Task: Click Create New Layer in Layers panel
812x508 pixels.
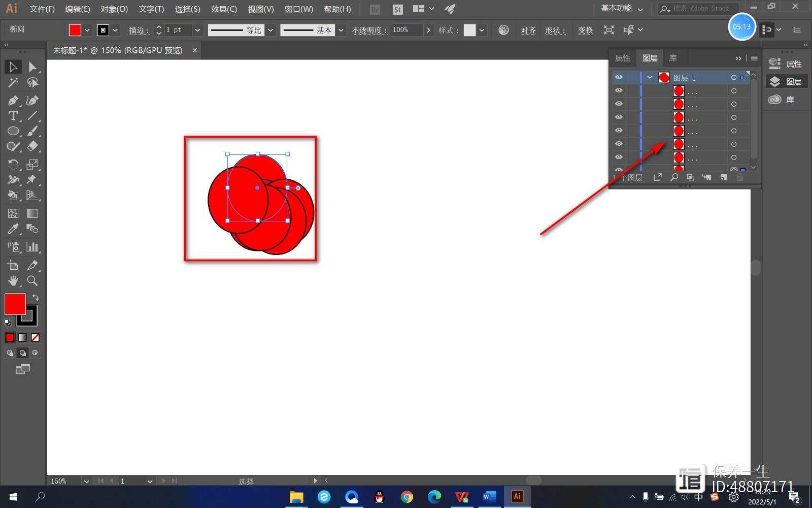Action: click(x=724, y=177)
